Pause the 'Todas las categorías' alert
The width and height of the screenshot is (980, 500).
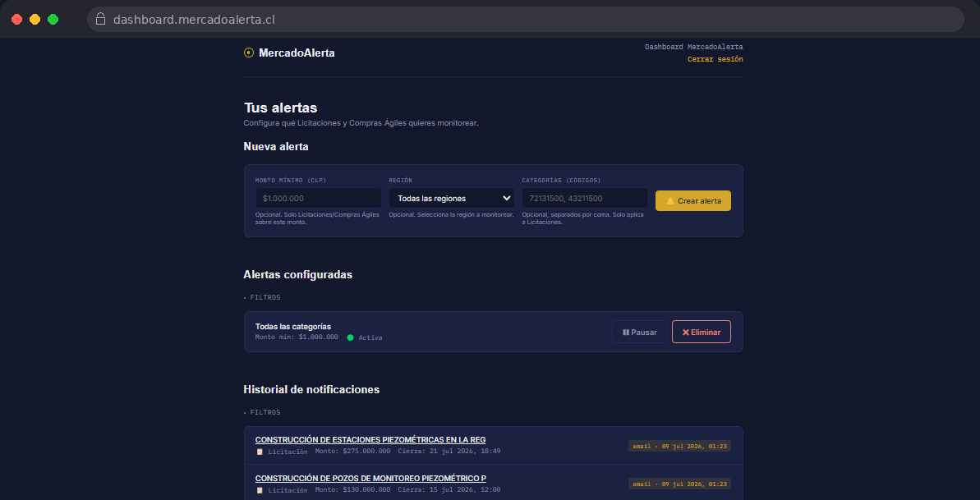click(639, 332)
